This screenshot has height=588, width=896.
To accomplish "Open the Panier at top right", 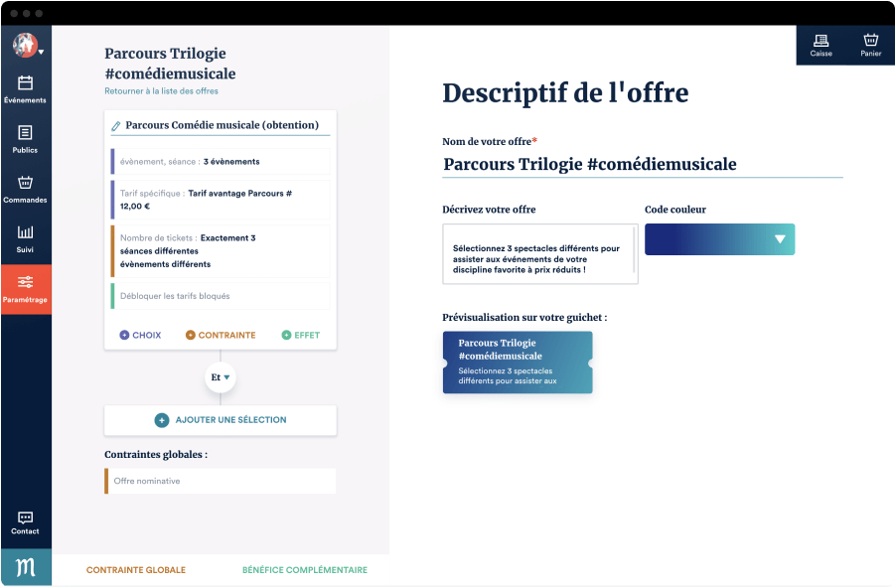I will (870, 45).
